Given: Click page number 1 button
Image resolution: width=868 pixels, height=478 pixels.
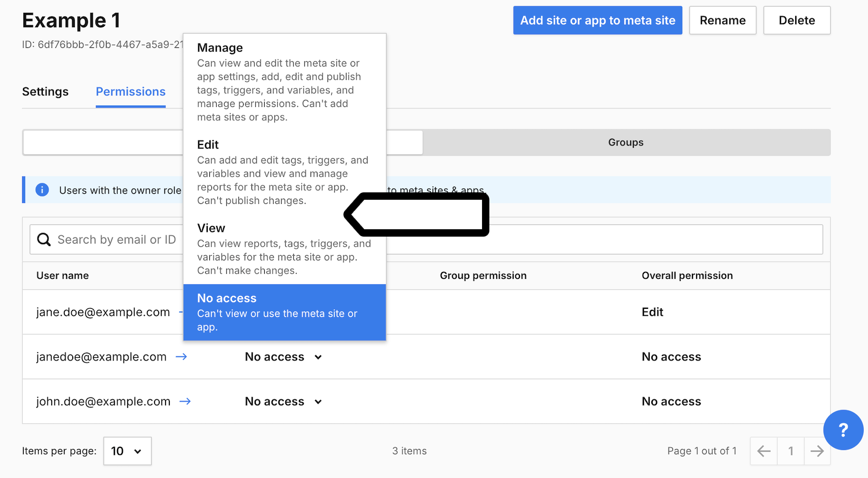Looking at the screenshot, I should [790, 451].
